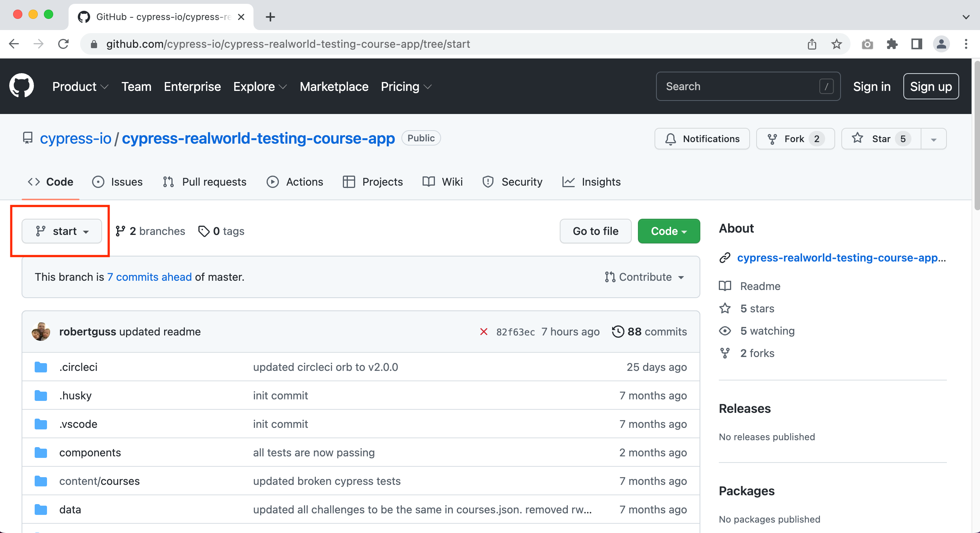Open the 88 commits history
980x533 pixels.
649,332
